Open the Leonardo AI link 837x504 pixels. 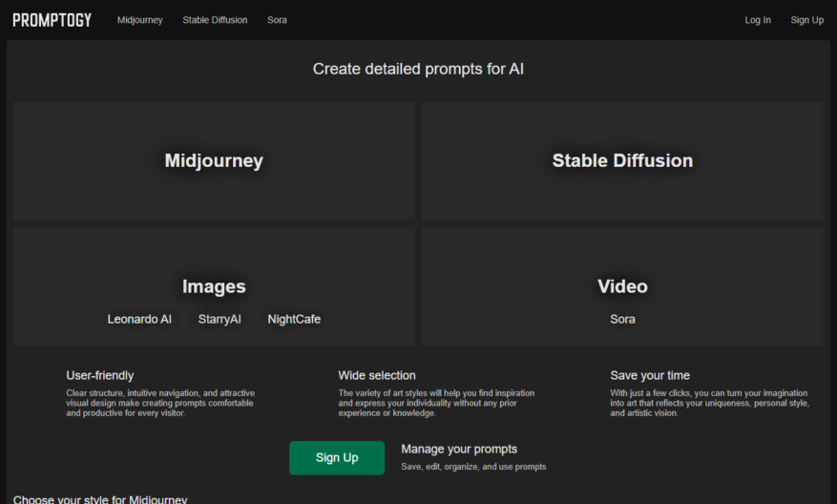click(x=139, y=319)
